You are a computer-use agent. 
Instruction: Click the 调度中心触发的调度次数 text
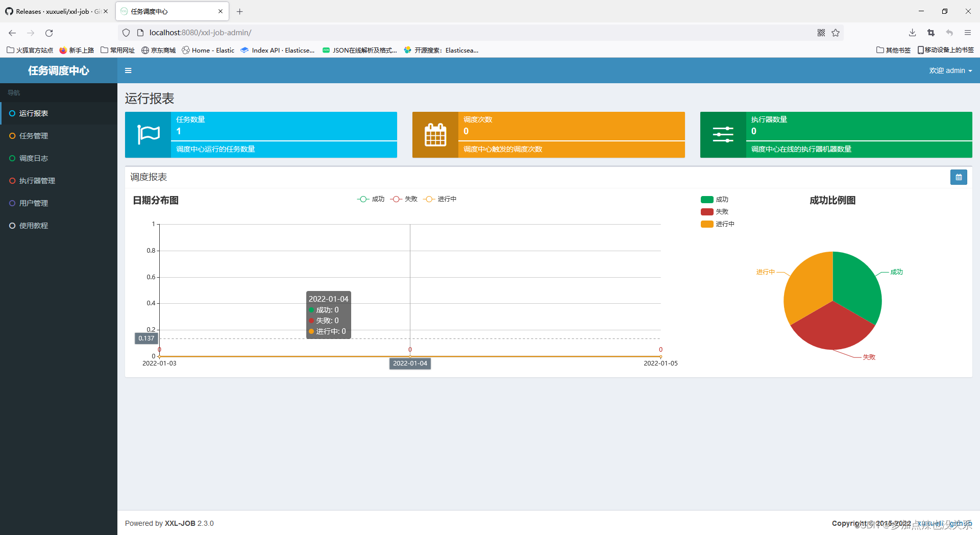pos(503,149)
